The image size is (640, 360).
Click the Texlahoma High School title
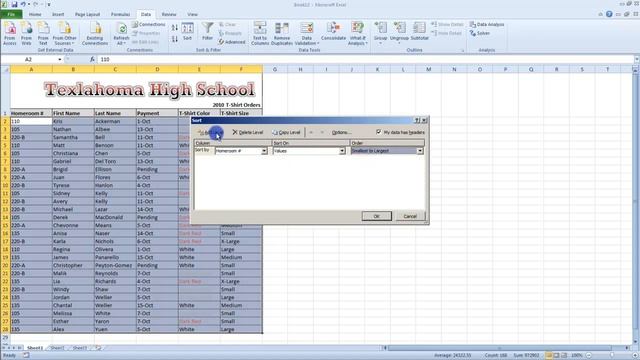click(x=149, y=90)
